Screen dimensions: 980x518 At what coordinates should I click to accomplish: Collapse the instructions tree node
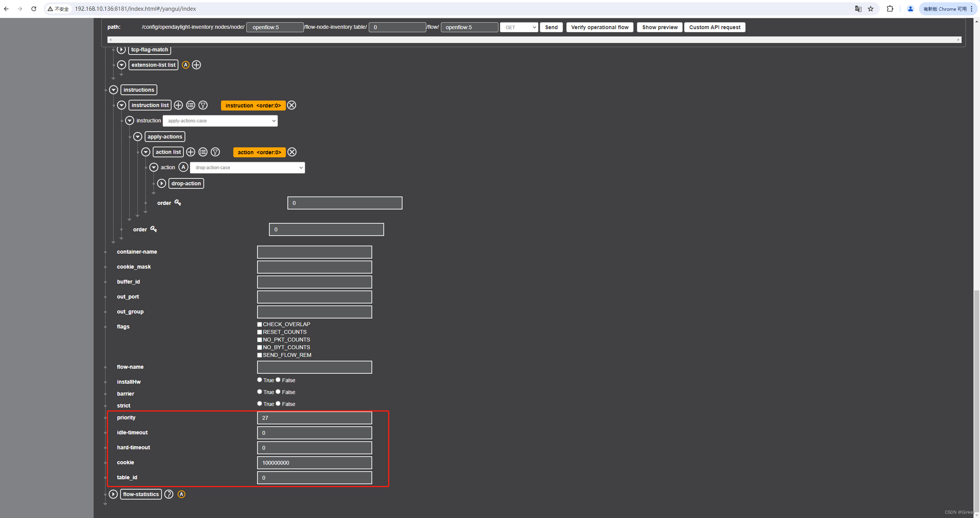(114, 90)
